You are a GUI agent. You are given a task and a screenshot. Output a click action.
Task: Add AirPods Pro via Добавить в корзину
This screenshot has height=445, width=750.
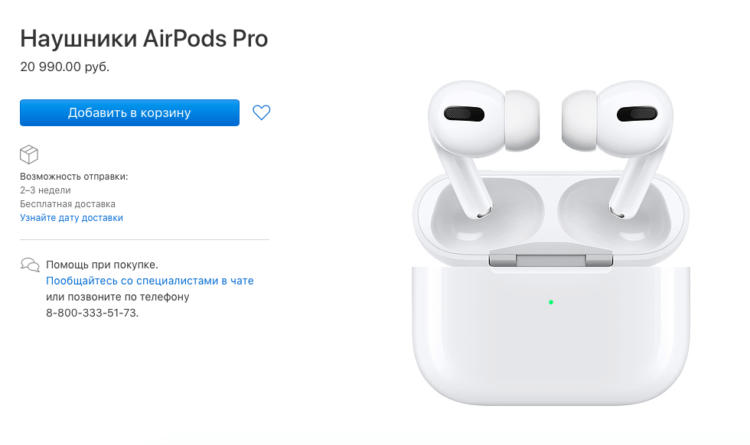pos(130,112)
